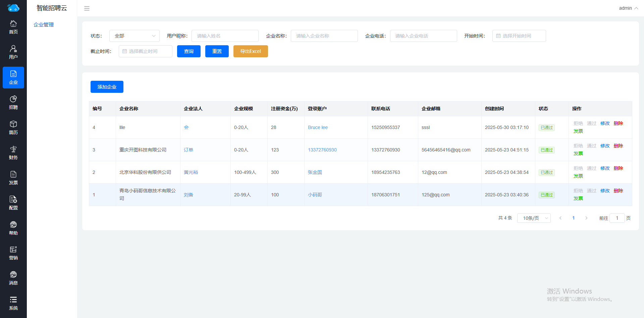Select the 企业管理 submenu item

[x=44, y=25]
